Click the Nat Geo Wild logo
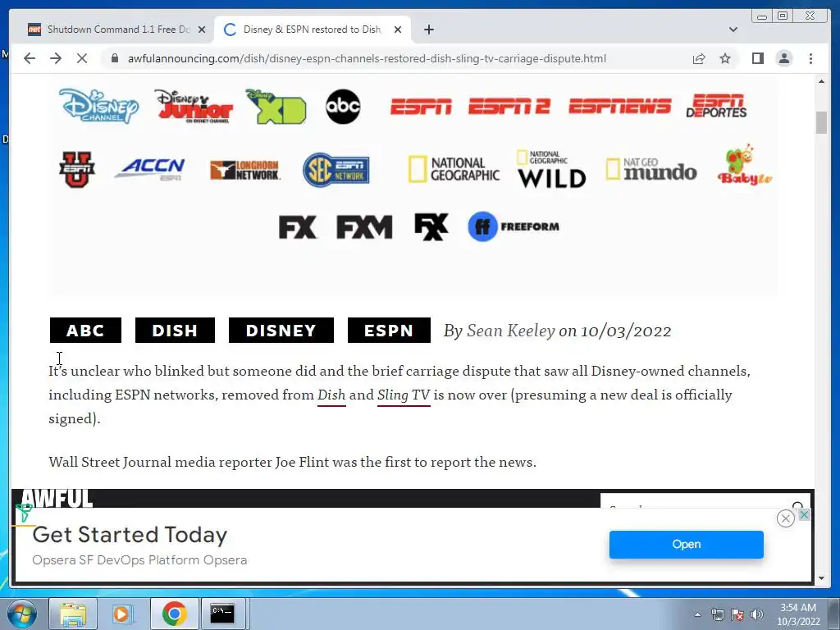The width and height of the screenshot is (840, 630). tap(551, 169)
